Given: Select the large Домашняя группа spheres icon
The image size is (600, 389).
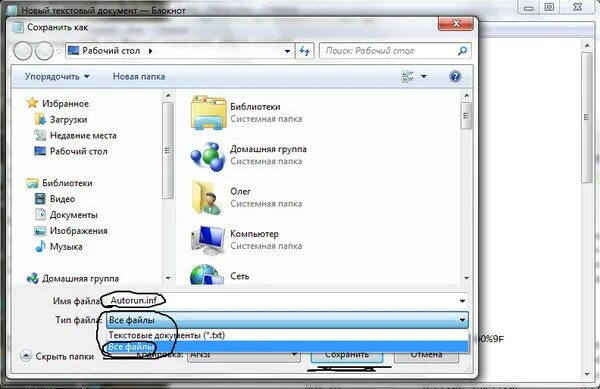Looking at the screenshot, I should click(208, 156).
